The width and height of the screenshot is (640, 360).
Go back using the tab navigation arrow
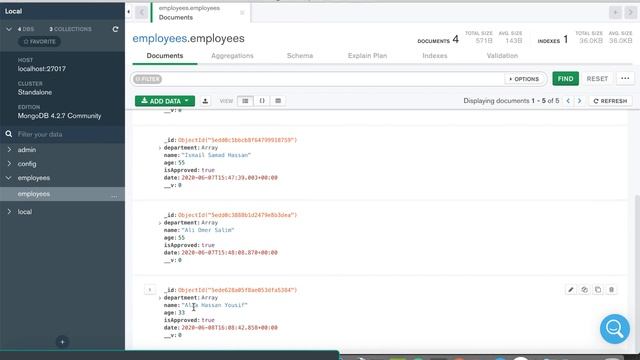142,12
